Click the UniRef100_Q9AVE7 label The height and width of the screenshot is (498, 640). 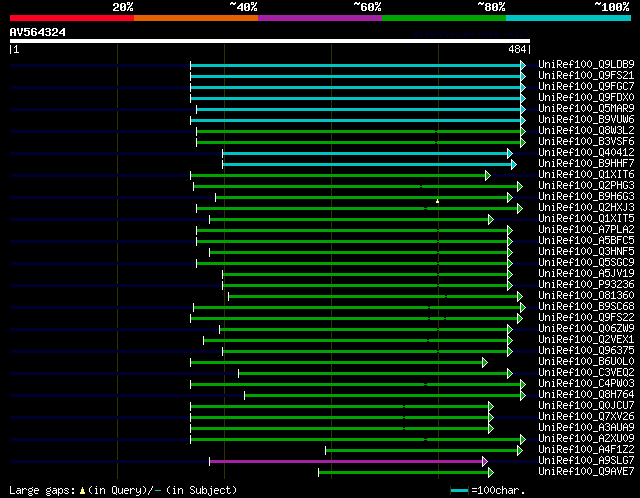tap(586, 472)
